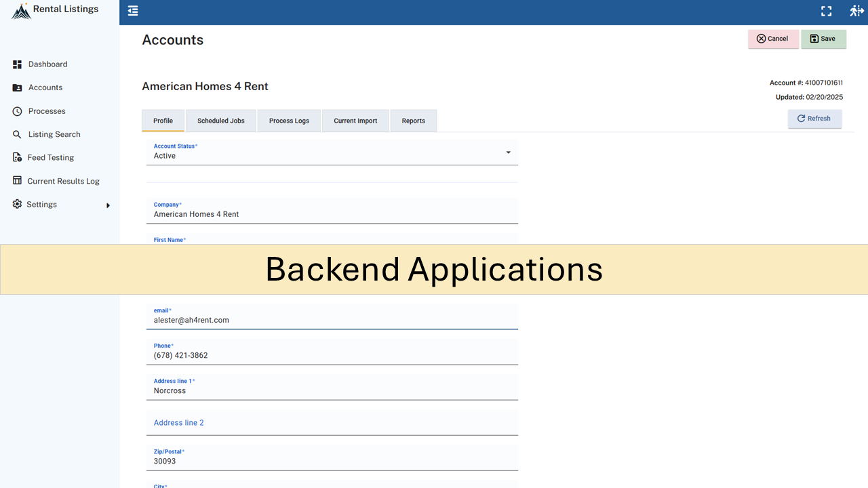Click the Updated: 02/20/2025 text
Image resolution: width=868 pixels, height=488 pixels.
[x=809, y=97]
